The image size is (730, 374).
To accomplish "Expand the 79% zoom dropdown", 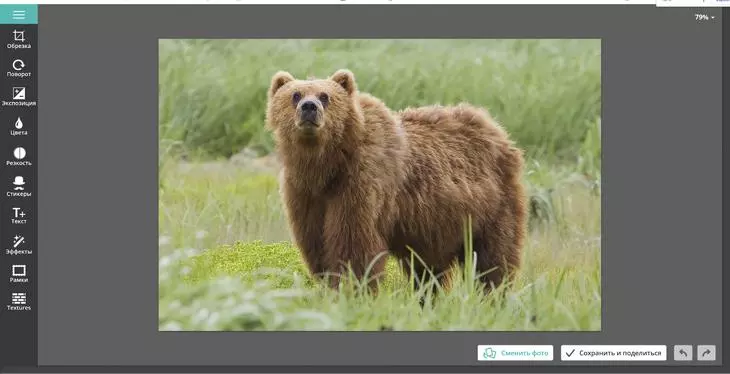I will click(x=704, y=17).
